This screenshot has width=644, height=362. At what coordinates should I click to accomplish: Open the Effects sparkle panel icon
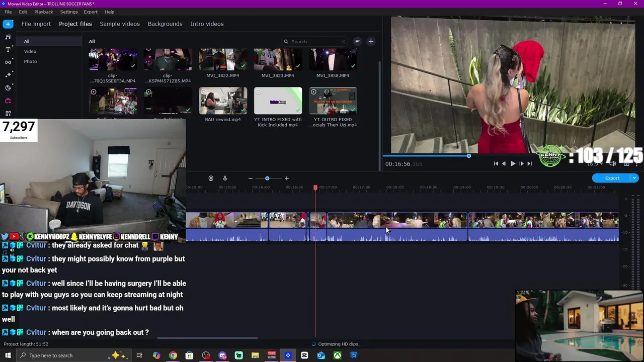click(8, 75)
